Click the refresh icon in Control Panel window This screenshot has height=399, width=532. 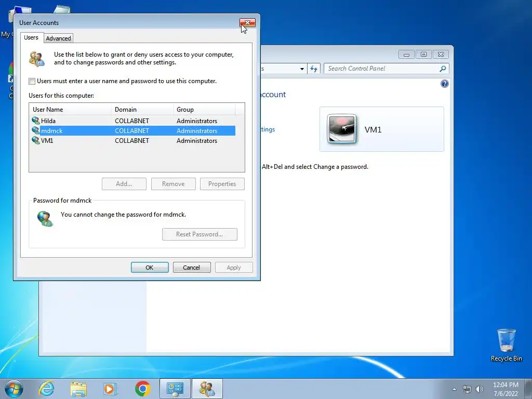click(314, 69)
